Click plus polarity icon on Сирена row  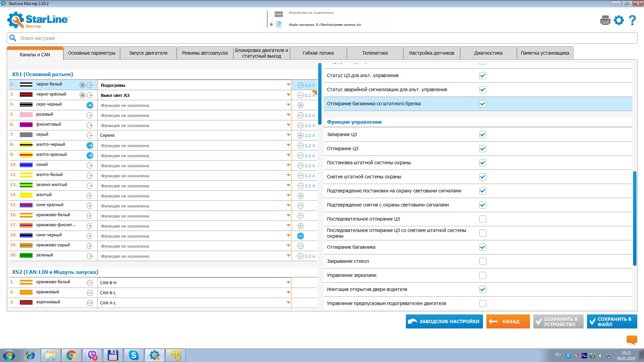point(301,135)
